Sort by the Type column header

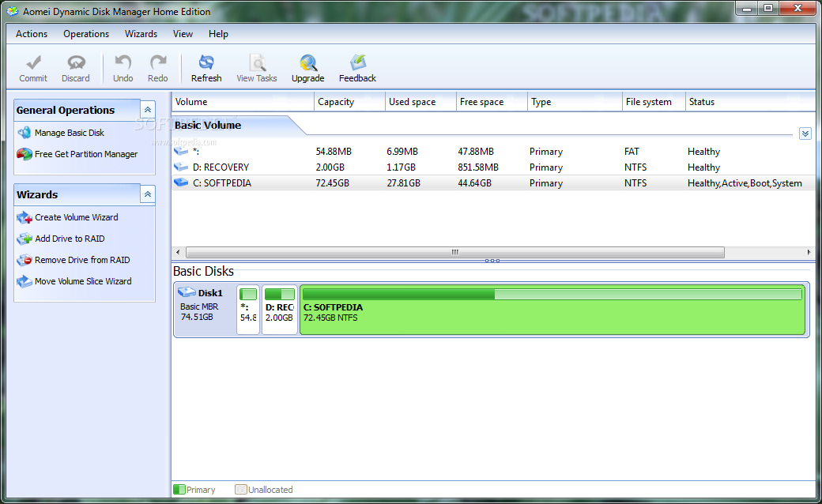(x=575, y=102)
